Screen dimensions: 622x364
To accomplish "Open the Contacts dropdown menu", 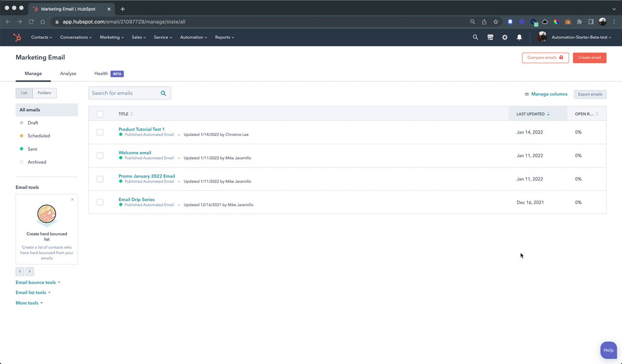I will (42, 37).
